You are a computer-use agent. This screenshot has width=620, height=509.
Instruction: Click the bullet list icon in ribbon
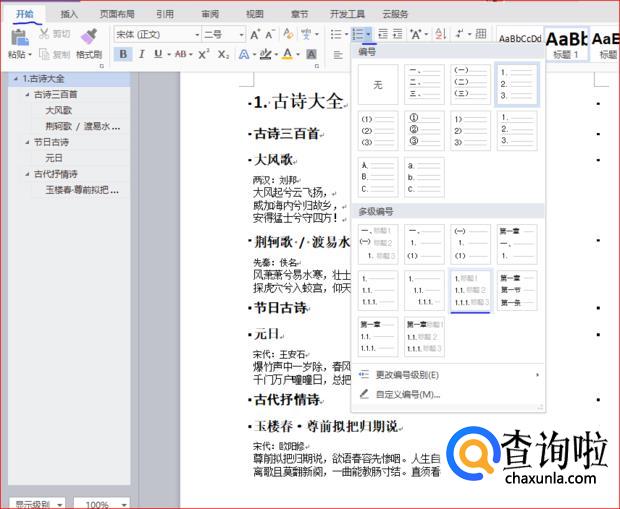pyautogui.click(x=336, y=34)
